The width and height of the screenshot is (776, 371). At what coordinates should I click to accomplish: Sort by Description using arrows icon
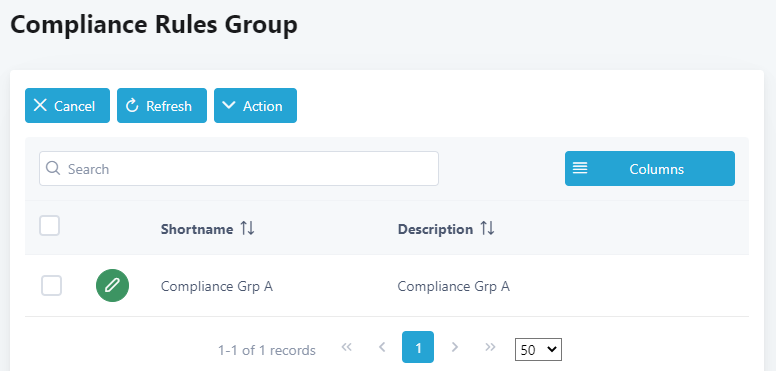tap(487, 229)
